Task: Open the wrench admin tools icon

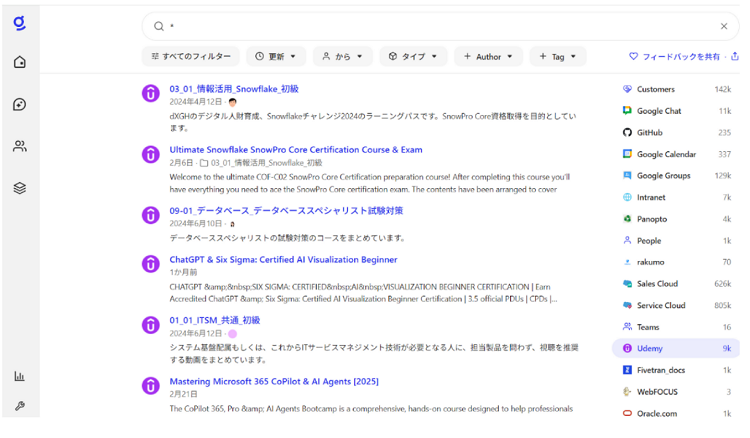Action: point(19,407)
